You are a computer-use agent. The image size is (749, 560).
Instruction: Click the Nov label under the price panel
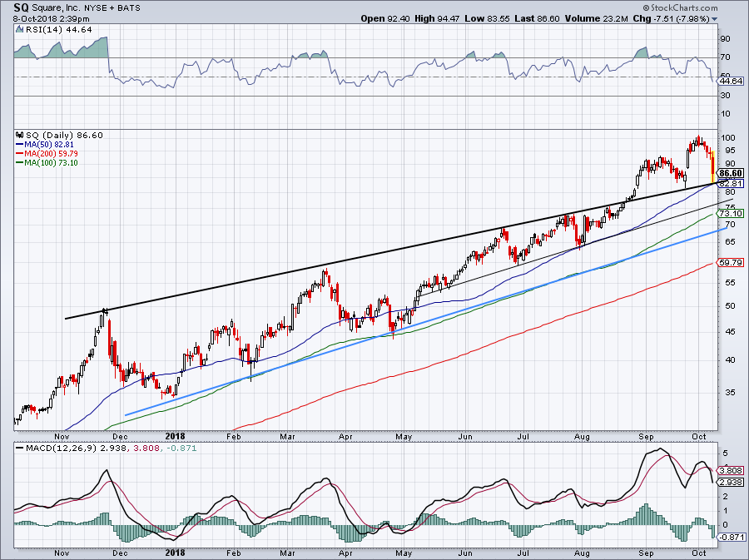tap(62, 436)
